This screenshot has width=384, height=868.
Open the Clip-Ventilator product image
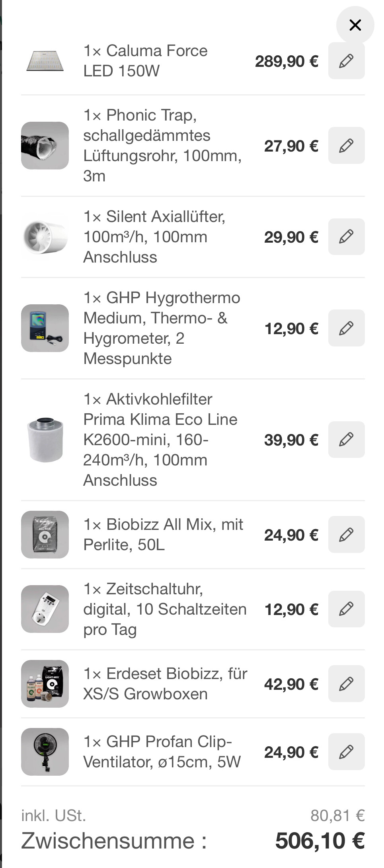click(45, 752)
